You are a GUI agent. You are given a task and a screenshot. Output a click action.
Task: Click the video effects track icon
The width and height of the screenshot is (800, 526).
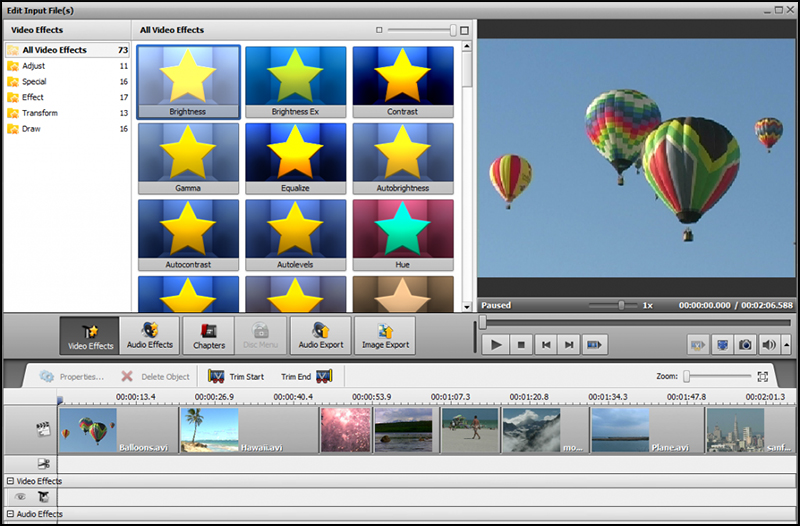tap(44, 496)
